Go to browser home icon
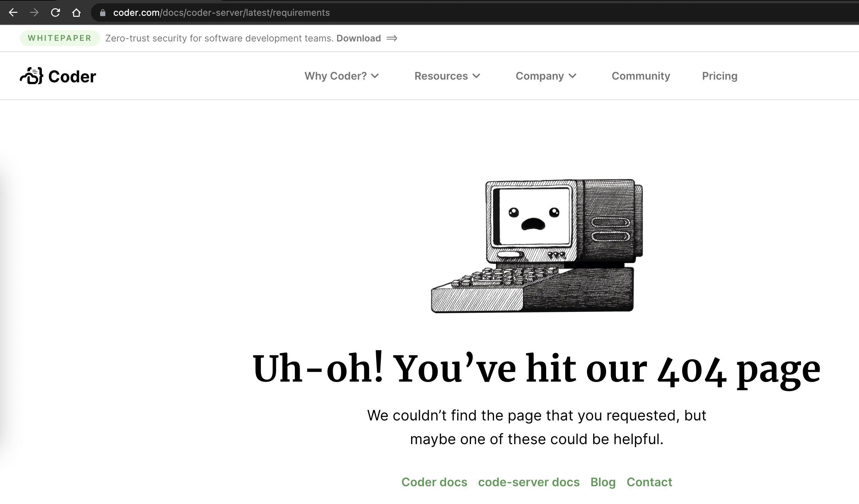Screen dimensions: 859x504 click(x=76, y=13)
